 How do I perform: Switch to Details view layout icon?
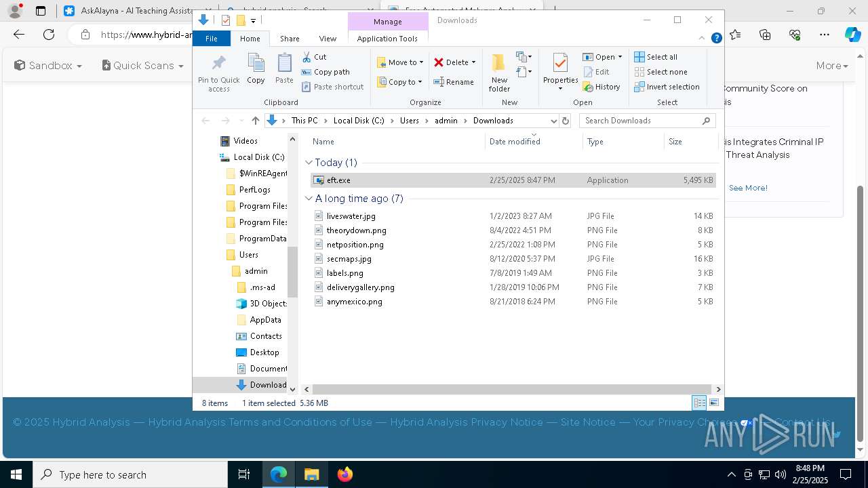(x=699, y=403)
